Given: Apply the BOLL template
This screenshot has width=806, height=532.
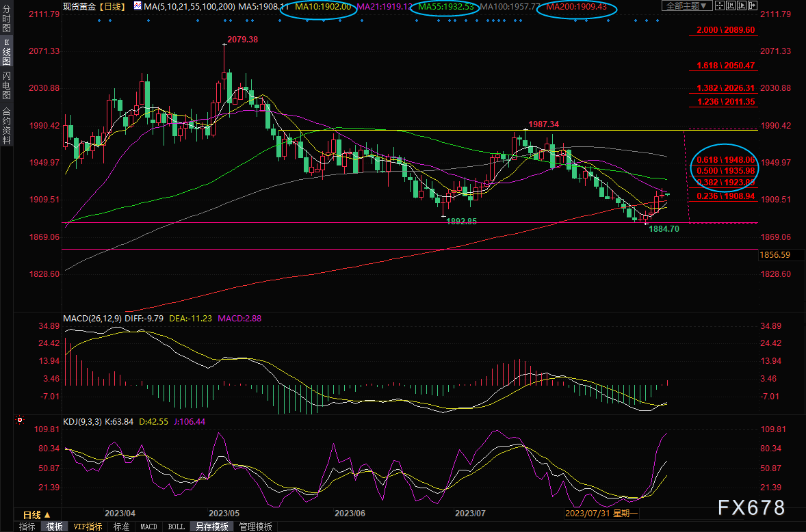Looking at the screenshot, I should pyautogui.click(x=176, y=527).
